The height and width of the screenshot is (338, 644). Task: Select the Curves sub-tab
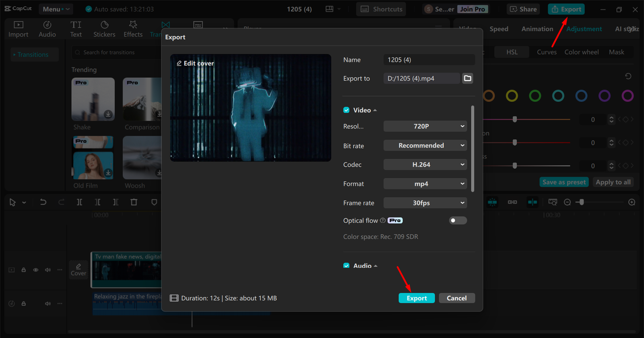click(546, 52)
